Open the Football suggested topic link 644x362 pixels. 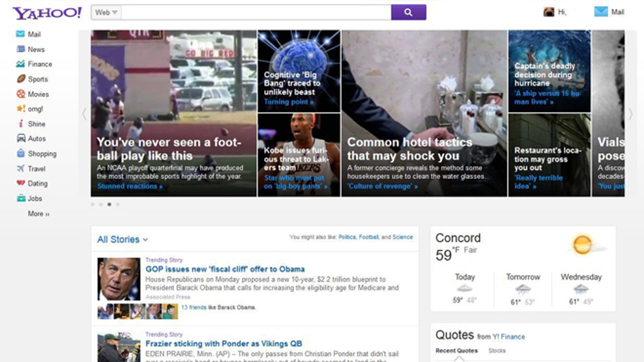[369, 237]
